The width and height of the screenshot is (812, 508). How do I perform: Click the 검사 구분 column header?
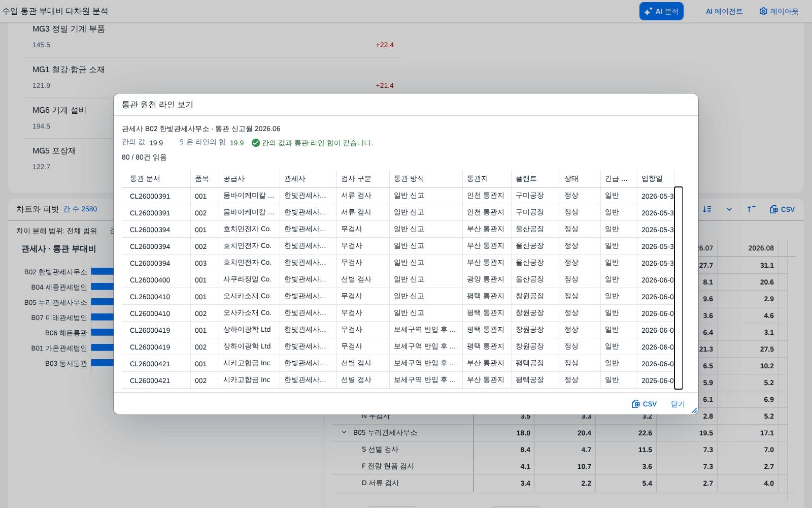point(363,179)
